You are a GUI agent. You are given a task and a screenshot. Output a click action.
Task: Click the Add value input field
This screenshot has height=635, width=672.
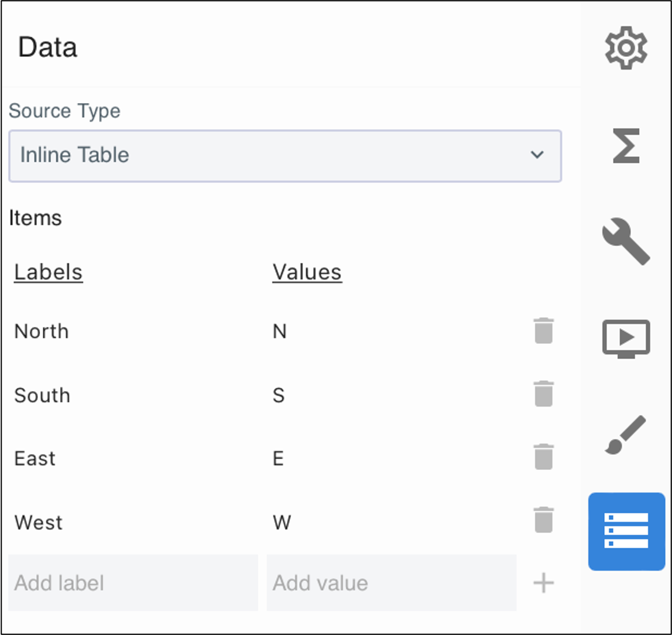click(391, 583)
